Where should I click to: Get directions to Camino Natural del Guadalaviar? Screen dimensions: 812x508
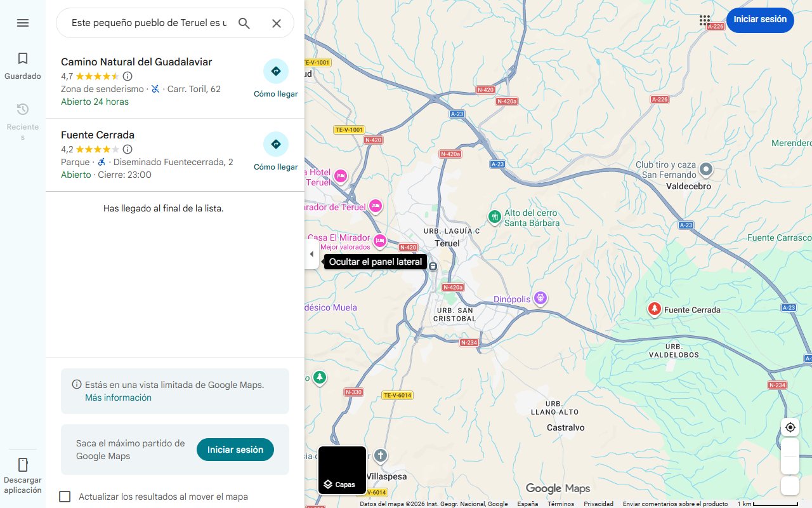pyautogui.click(x=275, y=71)
